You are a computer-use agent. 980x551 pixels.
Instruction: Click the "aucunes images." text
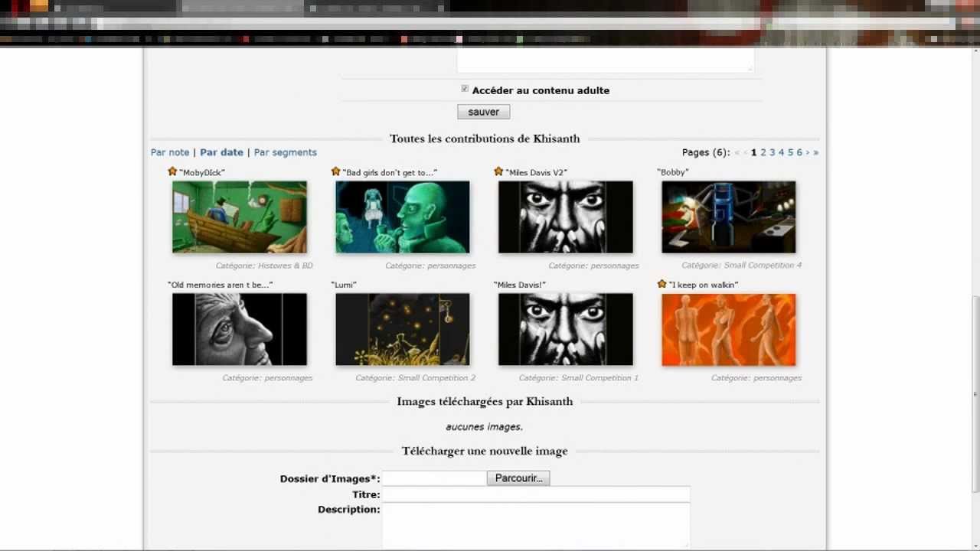point(485,426)
